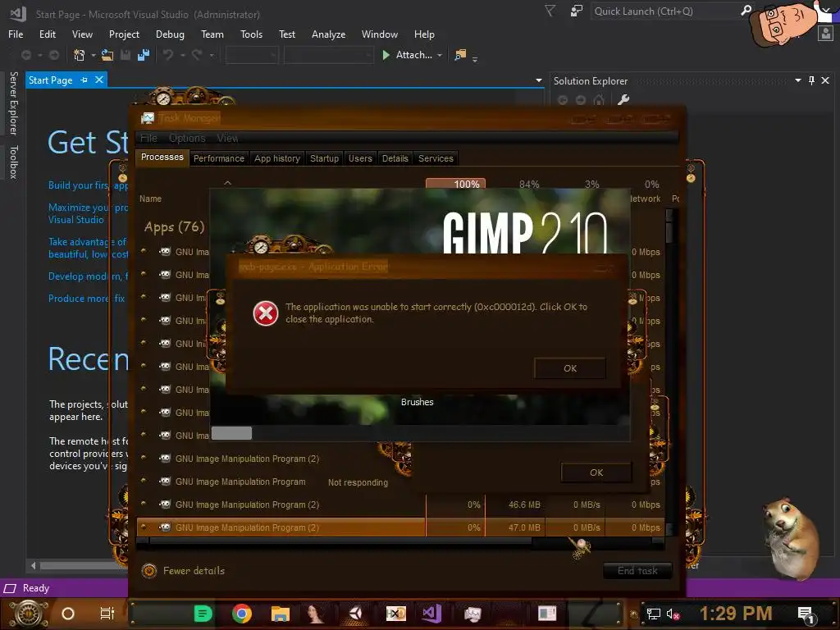Open the solution configurations combo box

(251, 55)
